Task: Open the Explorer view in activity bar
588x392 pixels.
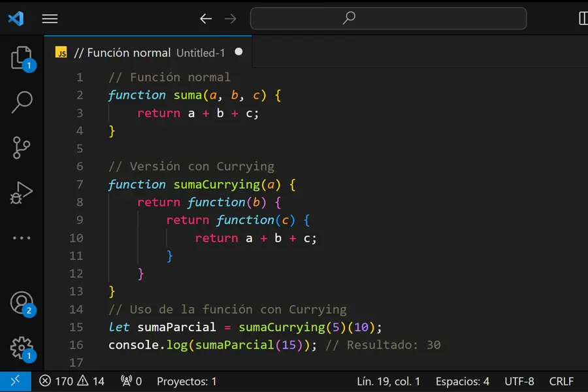Action: [22, 58]
